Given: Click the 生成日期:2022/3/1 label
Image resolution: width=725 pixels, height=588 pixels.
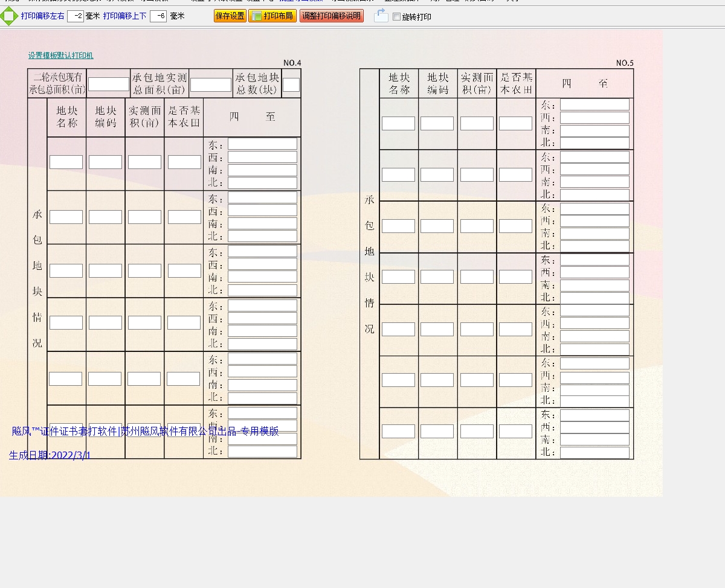Looking at the screenshot, I should click(50, 455).
